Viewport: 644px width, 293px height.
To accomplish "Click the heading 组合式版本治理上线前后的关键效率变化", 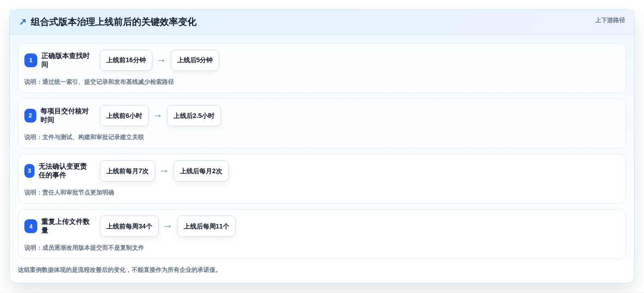I will [x=114, y=22].
